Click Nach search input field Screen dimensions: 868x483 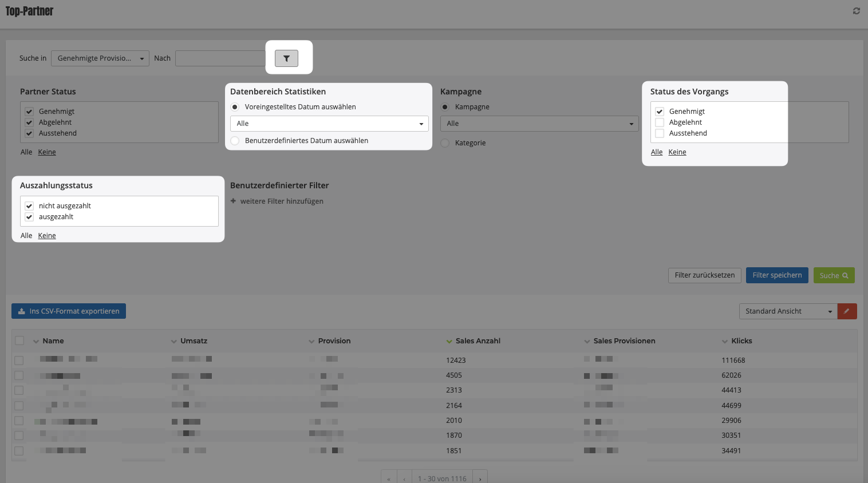click(220, 58)
